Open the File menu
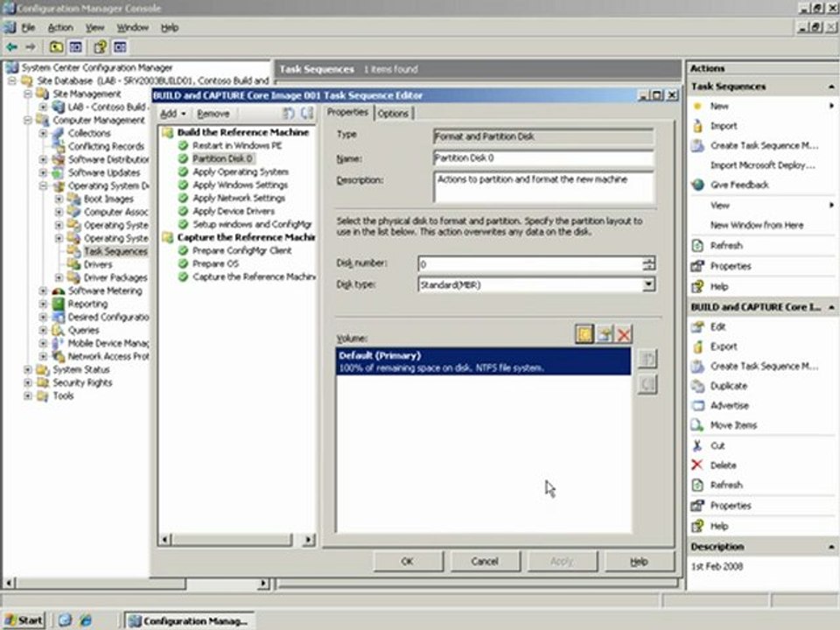Viewport: 840px width, 630px height. pos(28,27)
